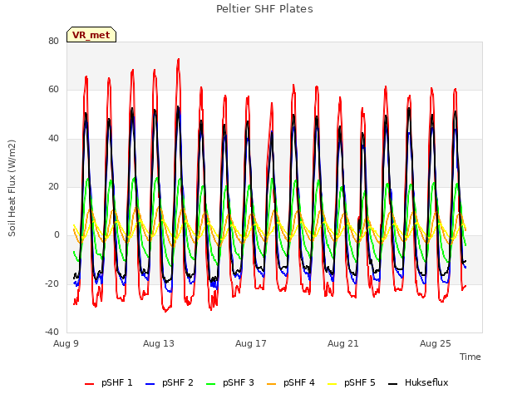532x399 pixels.
Task: Click the red pSHF 1 legend swatch
Action: pyautogui.click(x=89, y=384)
